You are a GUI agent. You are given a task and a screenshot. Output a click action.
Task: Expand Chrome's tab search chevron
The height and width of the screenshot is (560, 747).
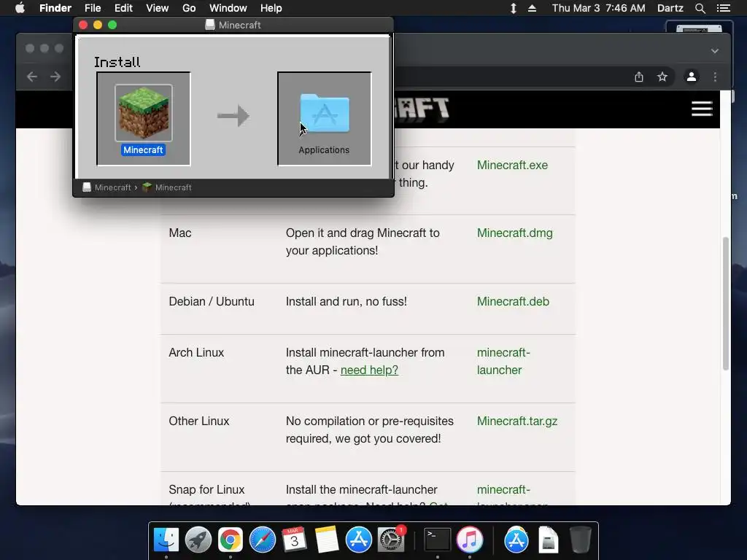715,51
